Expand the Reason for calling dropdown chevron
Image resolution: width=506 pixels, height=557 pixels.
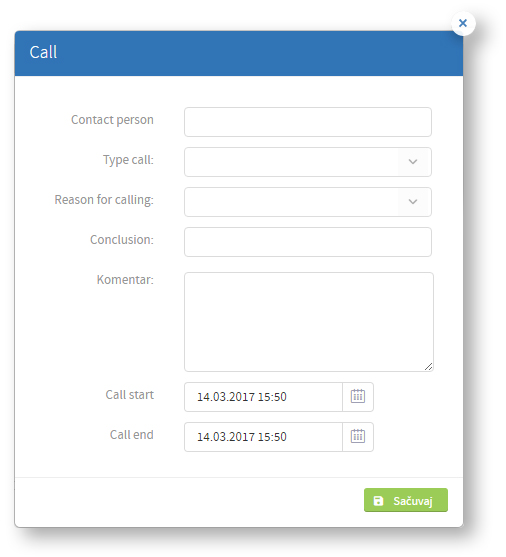pos(413,202)
